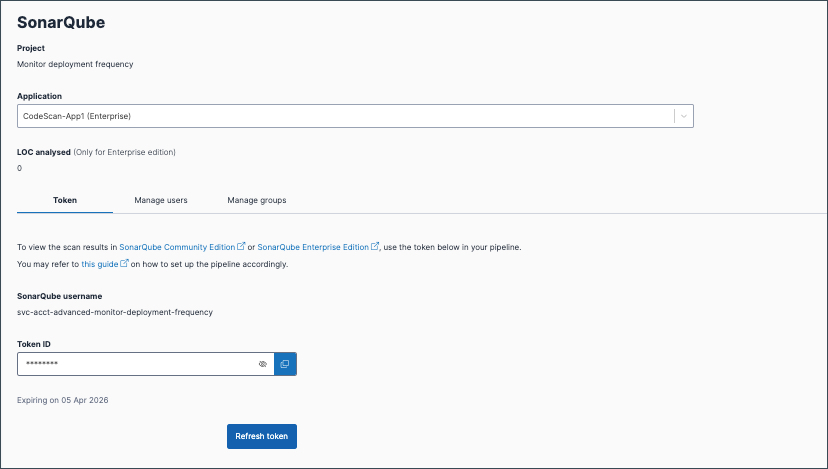This screenshot has width=828, height=469.
Task: Copy the Token ID to clipboard
Action: tap(285, 364)
